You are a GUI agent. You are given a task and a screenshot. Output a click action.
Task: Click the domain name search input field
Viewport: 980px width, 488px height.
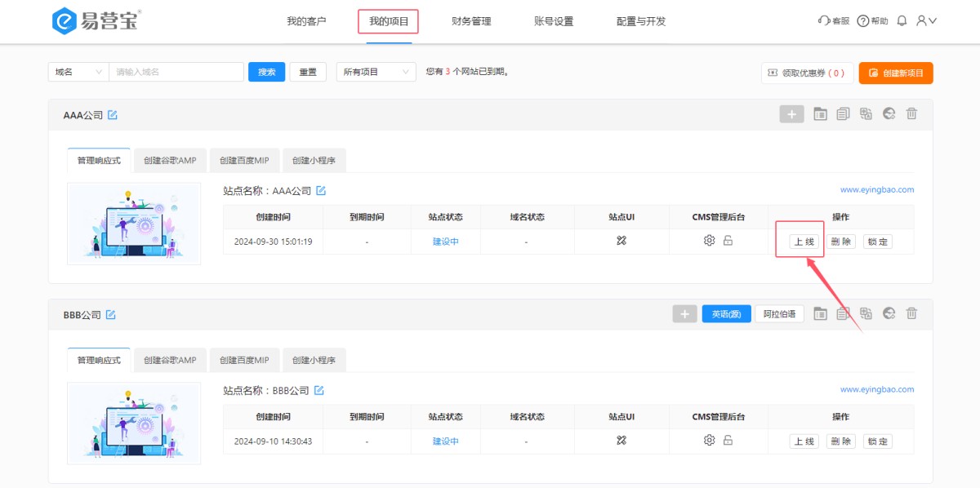[x=176, y=72]
